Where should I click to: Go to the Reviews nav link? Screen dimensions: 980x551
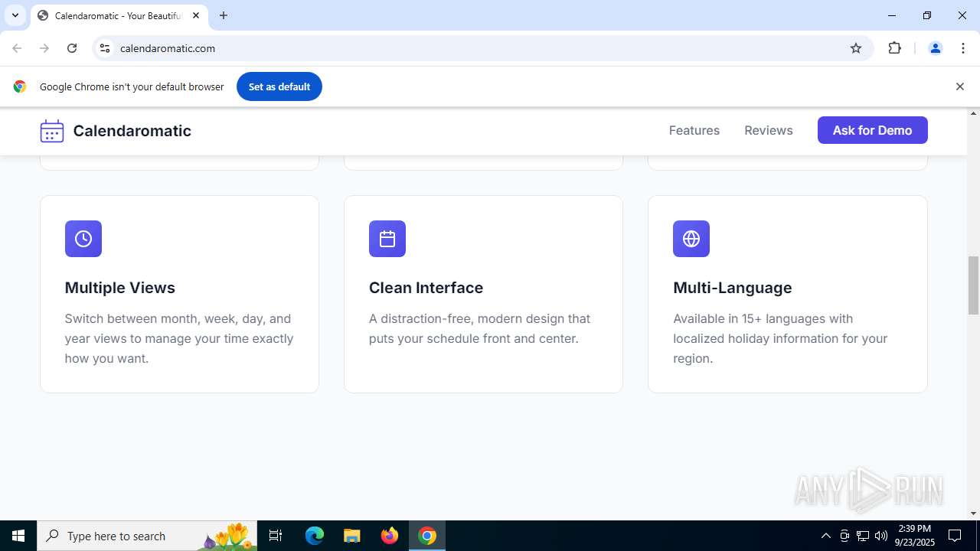click(769, 130)
